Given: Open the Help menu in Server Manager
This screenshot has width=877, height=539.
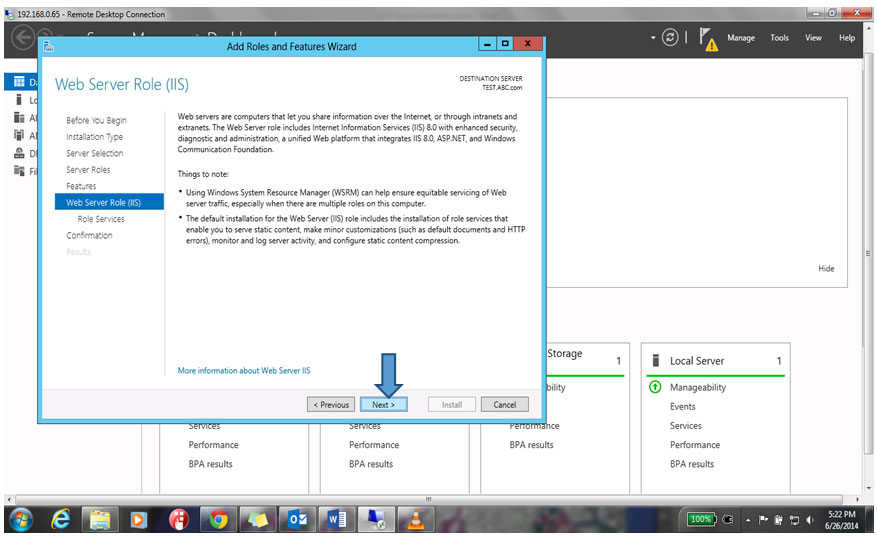Looking at the screenshot, I should pyautogui.click(x=847, y=37).
